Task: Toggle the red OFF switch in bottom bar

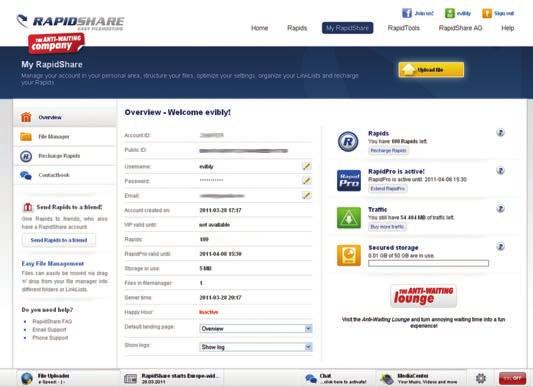Action: (512, 378)
